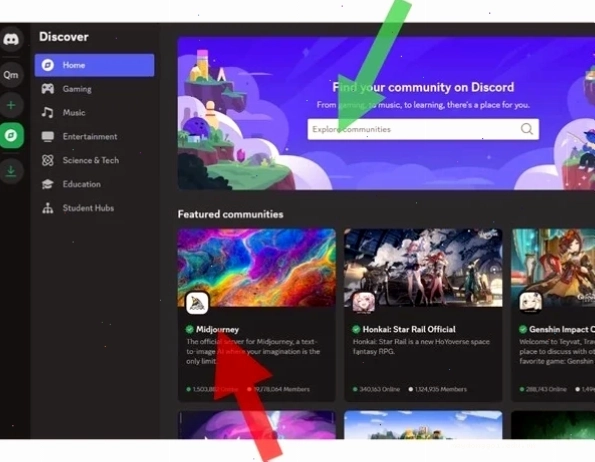Image resolution: width=595 pixels, height=462 pixels.
Task: Click the Student Hubs hierarchy icon
Action: point(48,208)
